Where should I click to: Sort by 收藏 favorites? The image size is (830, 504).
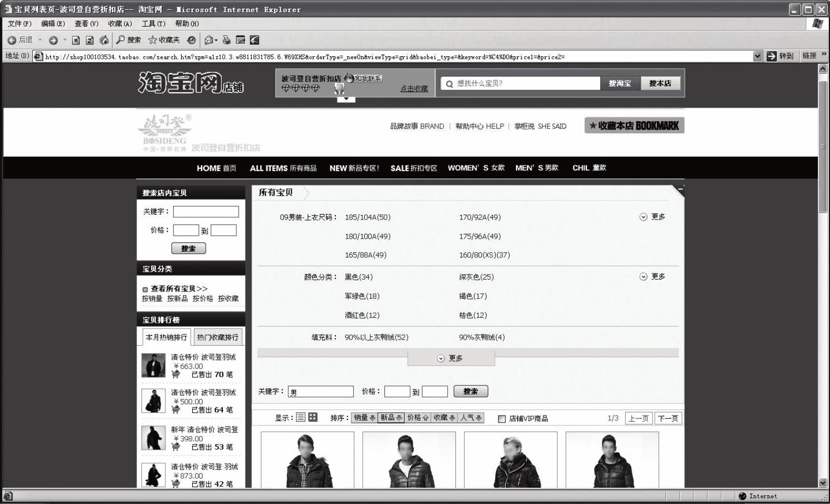pyautogui.click(x=444, y=418)
